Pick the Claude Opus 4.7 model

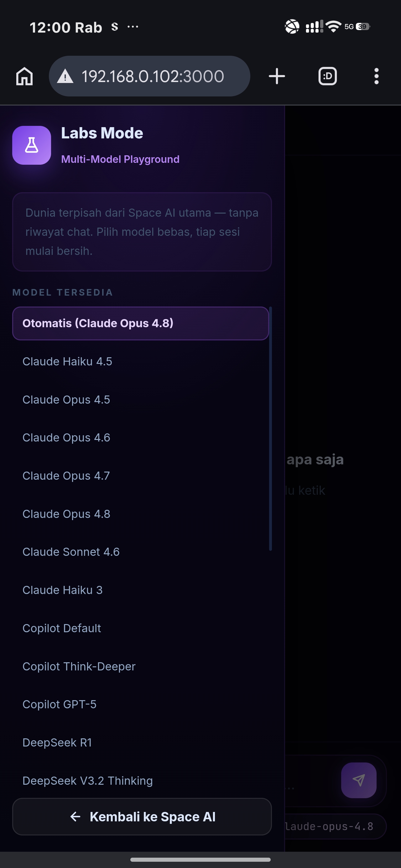click(x=140, y=476)
